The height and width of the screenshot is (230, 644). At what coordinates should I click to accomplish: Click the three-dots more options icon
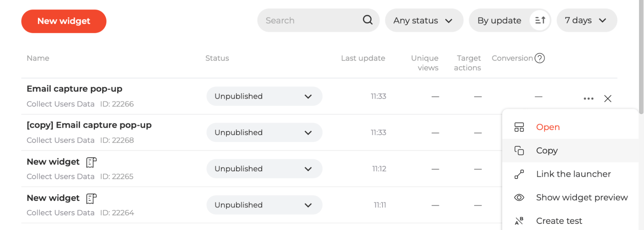pos(589,99)
